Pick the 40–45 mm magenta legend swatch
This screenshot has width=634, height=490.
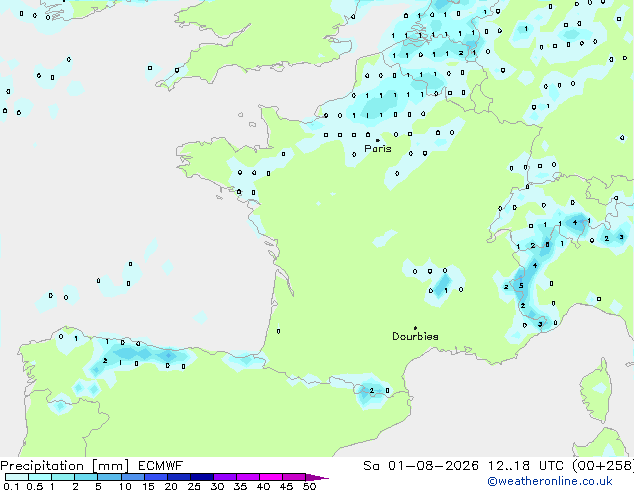coord(271,477)
